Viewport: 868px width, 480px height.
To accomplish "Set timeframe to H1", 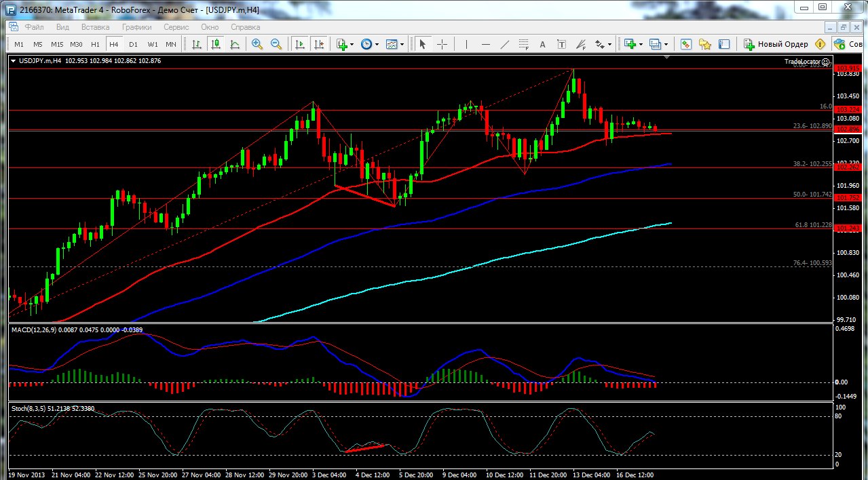I will pyautogui.click(x=95, y=44).
